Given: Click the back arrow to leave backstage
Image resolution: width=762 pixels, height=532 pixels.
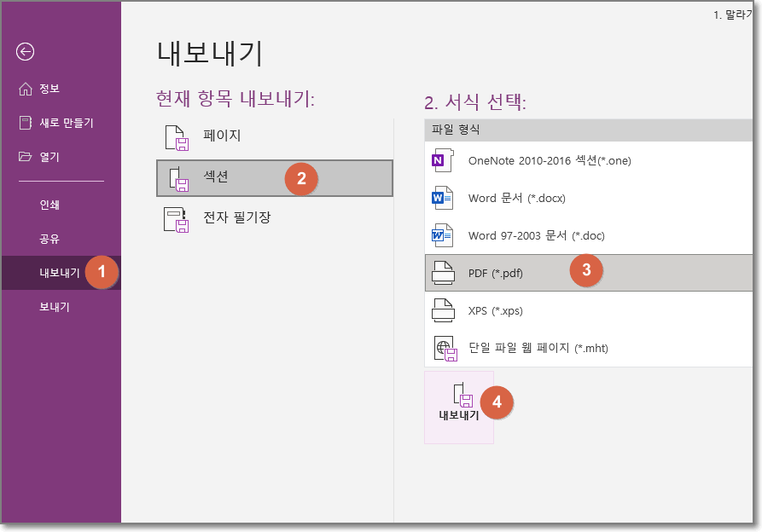Looking at the screenshot, I should tap(26, 52).
